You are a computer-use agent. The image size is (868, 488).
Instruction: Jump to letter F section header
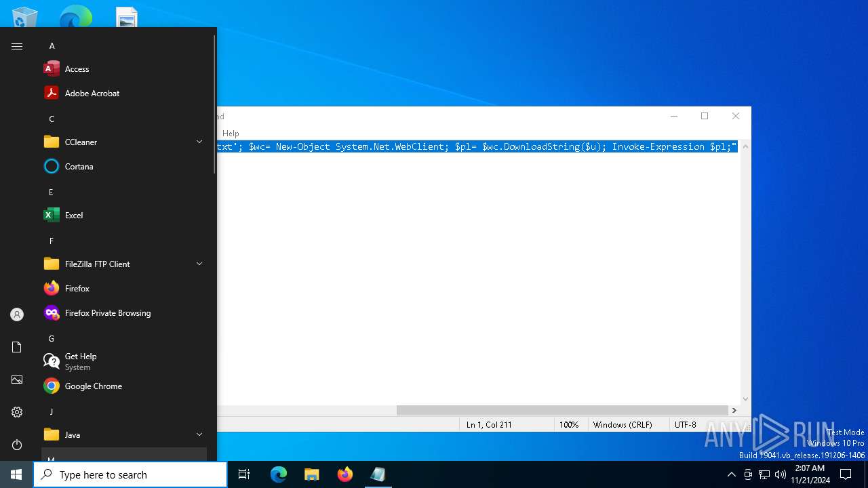(51, 241)
